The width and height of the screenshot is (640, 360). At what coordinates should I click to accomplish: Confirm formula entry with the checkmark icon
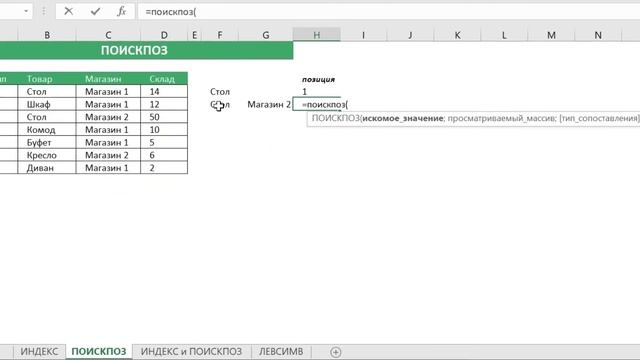click(x=96, y=11)
